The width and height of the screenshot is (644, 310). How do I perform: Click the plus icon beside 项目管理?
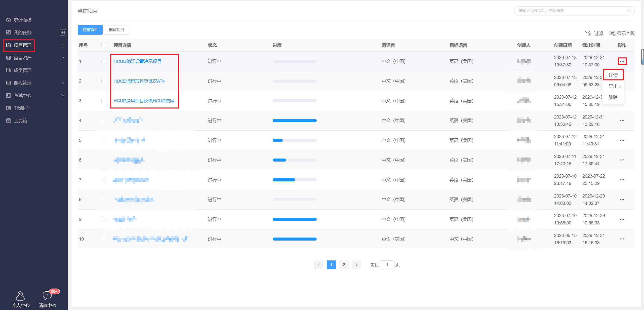[63, 45]
